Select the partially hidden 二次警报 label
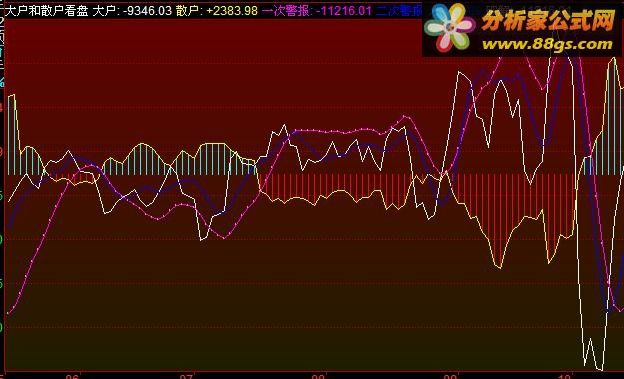The width and height of the screenshot is (624, 379). coord(399,10)
